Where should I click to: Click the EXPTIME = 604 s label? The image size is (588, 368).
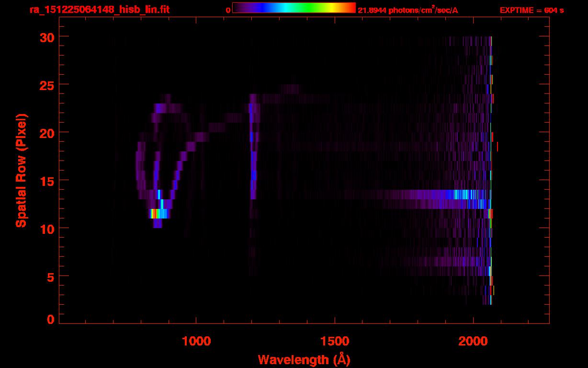[531, 10]
